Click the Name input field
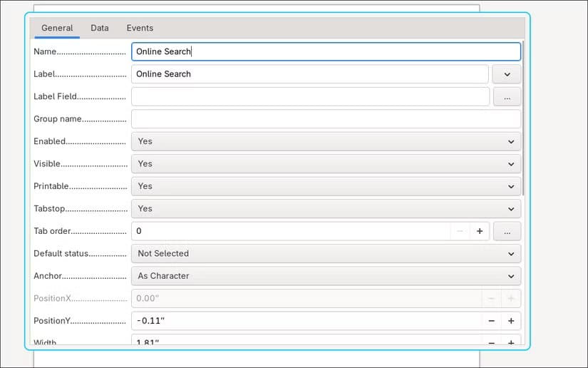This screenshot has width=588, height=368. tap(326, 51)
